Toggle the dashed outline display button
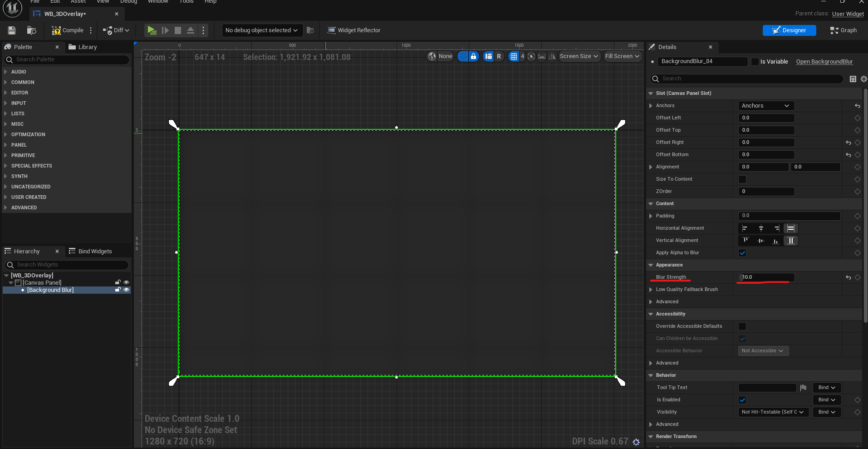The image size is (868, 449). (463, 56)
